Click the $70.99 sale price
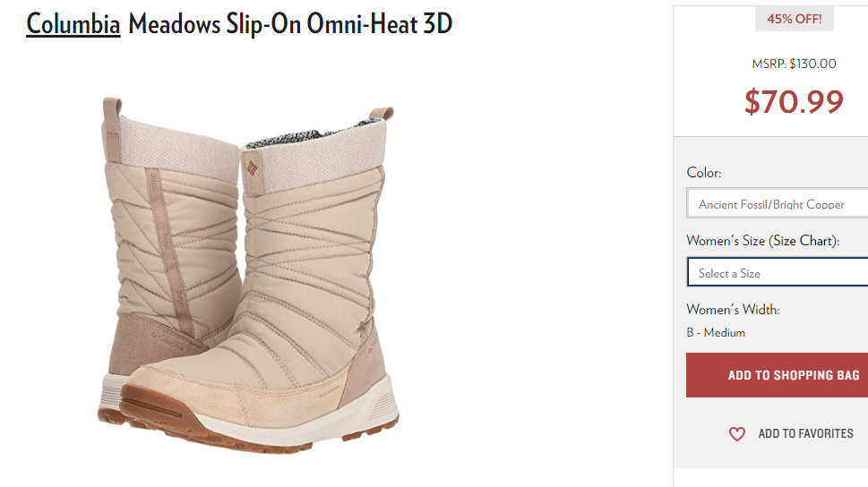This screenshot has height=487, width=868. click(794, 102)
